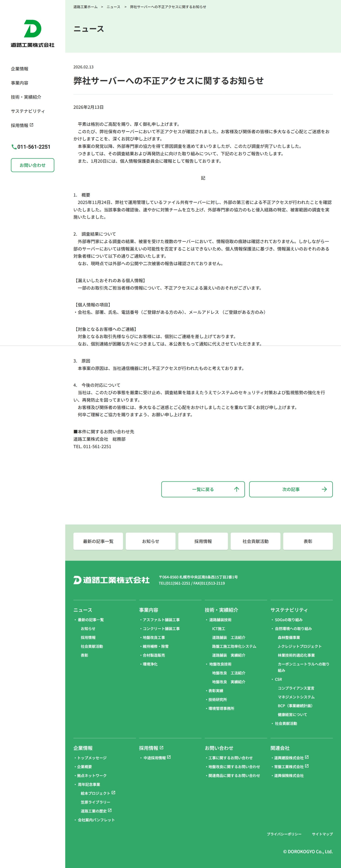This screenshot has width=341, height=868.
Task: Switch to the 表彰 category tab
Action: 308,541
